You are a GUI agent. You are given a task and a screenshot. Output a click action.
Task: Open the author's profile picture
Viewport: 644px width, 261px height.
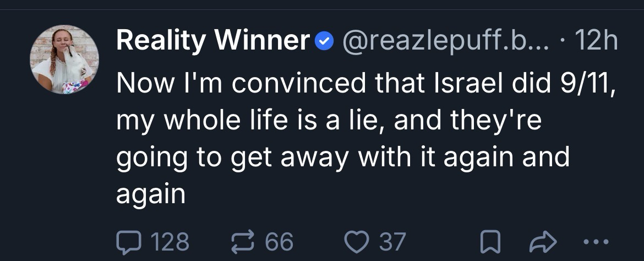65,59
